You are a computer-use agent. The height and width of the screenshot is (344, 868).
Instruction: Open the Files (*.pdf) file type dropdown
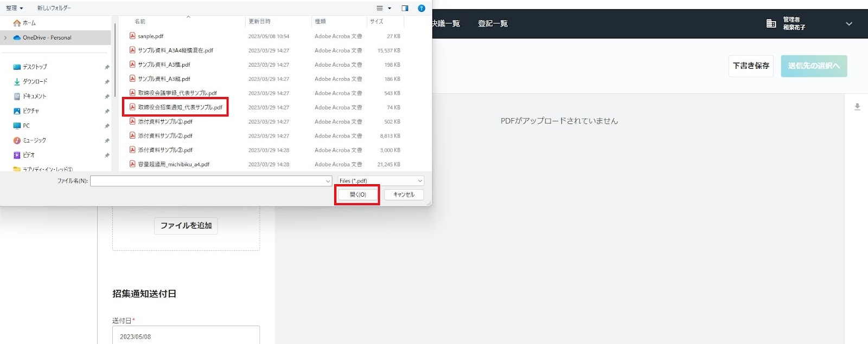pyautogui.click(x=380, y=181)
